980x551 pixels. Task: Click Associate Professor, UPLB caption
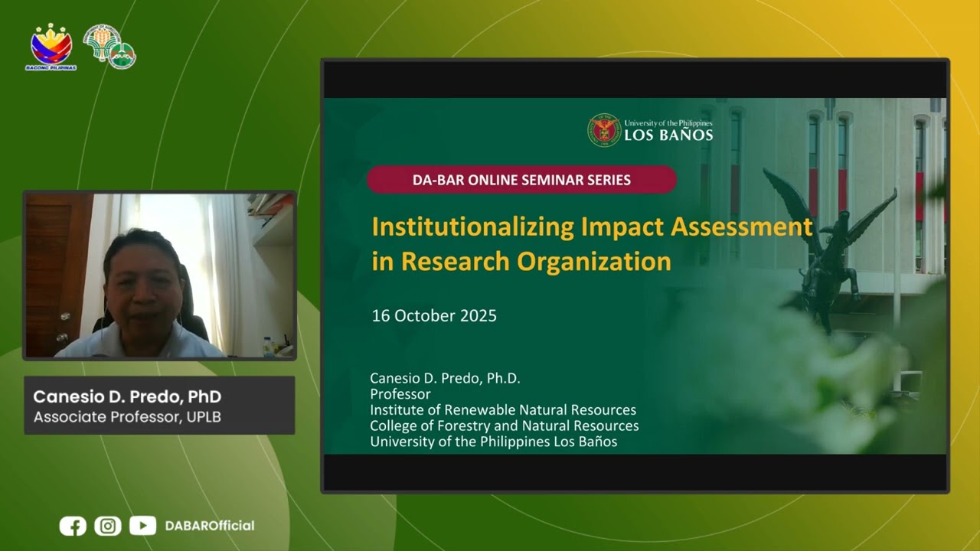point(127,418)
